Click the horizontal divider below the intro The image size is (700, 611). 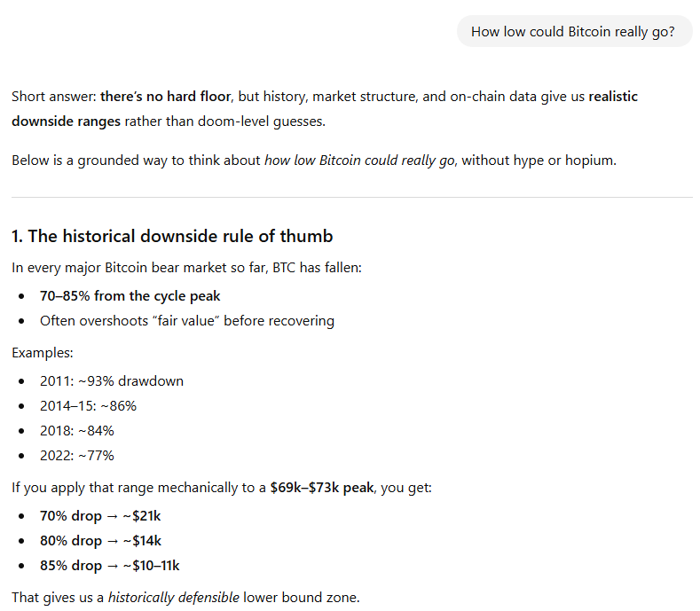tap(352, 197)
